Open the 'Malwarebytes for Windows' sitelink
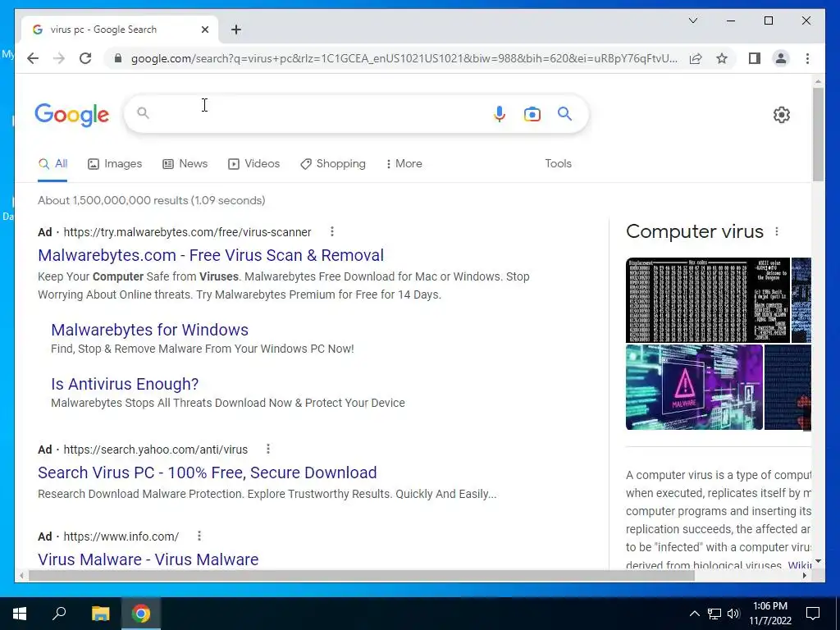 pyautogui.click(x=149, y=330)
